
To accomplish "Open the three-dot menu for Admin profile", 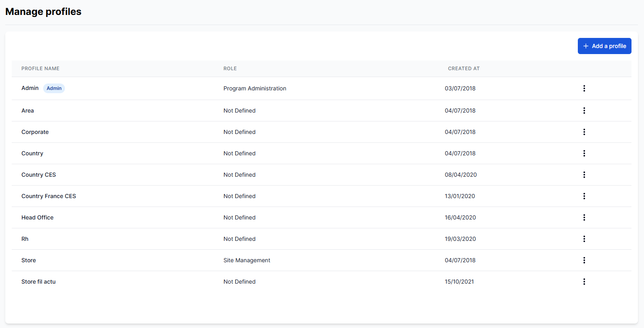I will [x=584, y=88].
